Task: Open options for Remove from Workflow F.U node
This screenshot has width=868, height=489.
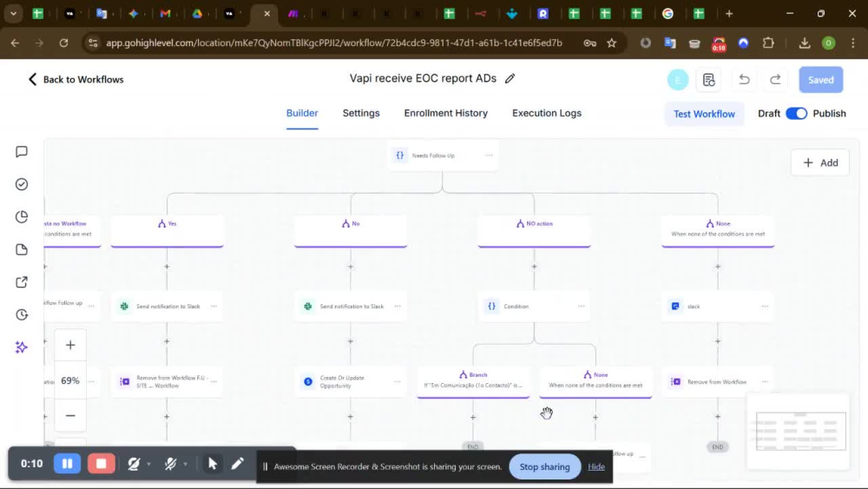Action: click(x=214, y=381)
